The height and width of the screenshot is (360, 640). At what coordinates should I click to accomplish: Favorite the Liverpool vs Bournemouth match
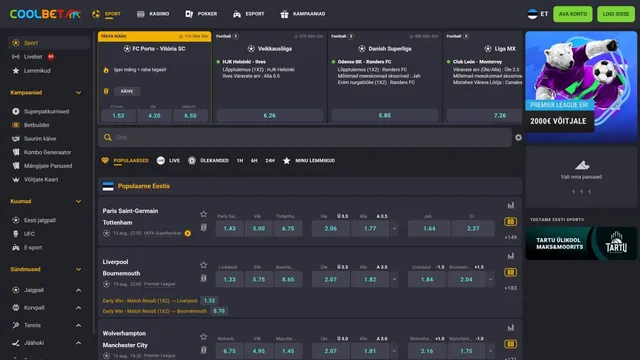[203, 265]
